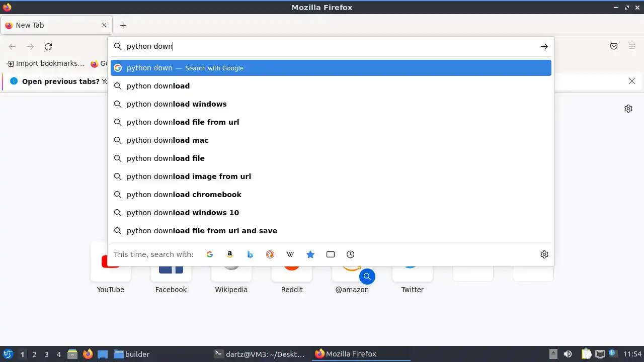Open the system start menu icon
Screen dimensions: 644x362
[8, 354]
